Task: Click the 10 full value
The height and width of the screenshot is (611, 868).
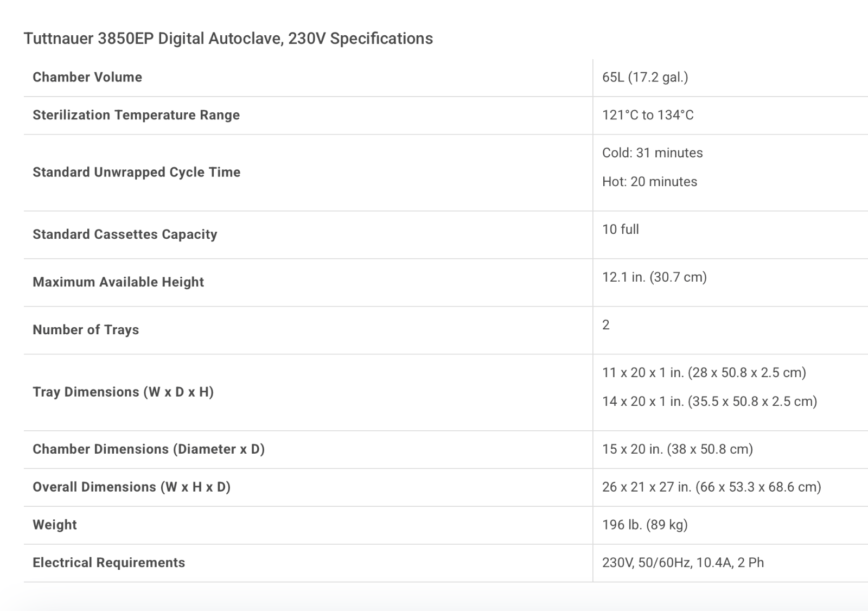Action: pos(620,229)
